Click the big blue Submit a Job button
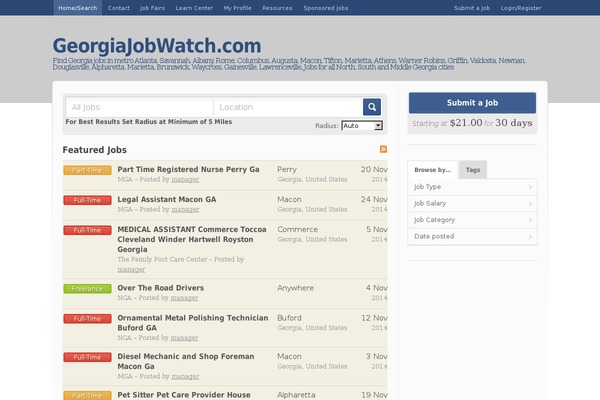 tap(472, 103)
